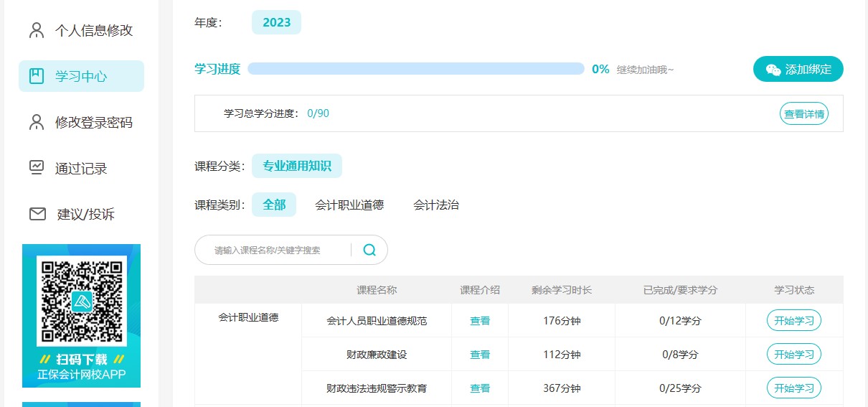Click the 财政廉政建设 course name

tap(377, 355)
